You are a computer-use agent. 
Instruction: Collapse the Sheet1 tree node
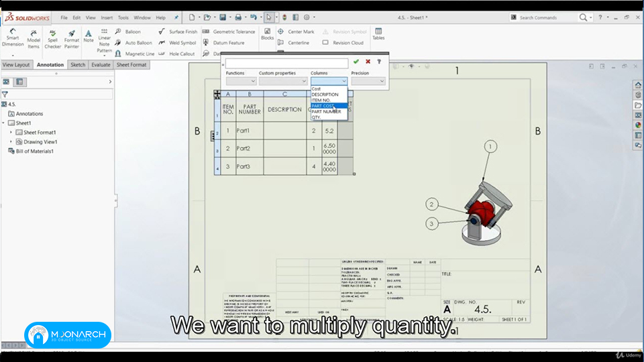point(4,123)
